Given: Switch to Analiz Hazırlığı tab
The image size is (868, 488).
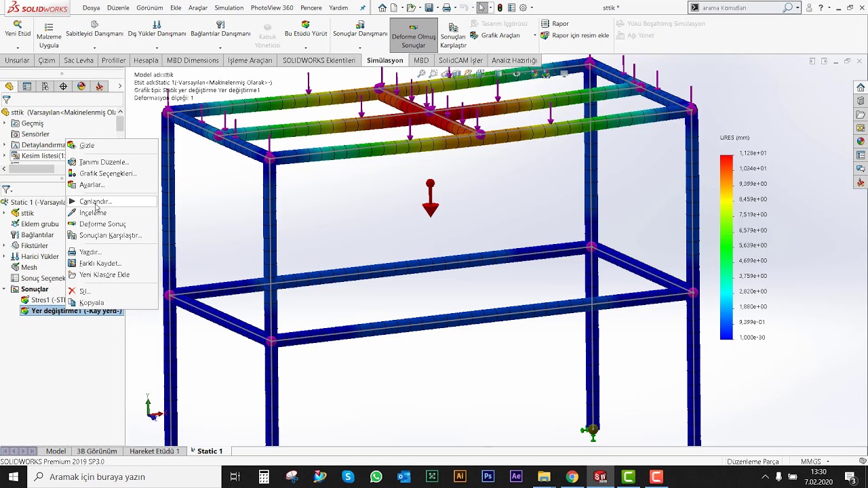Looking at the screenshot, I should (514, 60).
